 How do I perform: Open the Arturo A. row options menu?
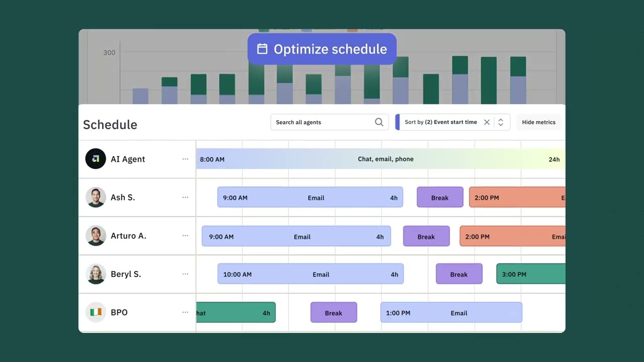tap(185, 235)
